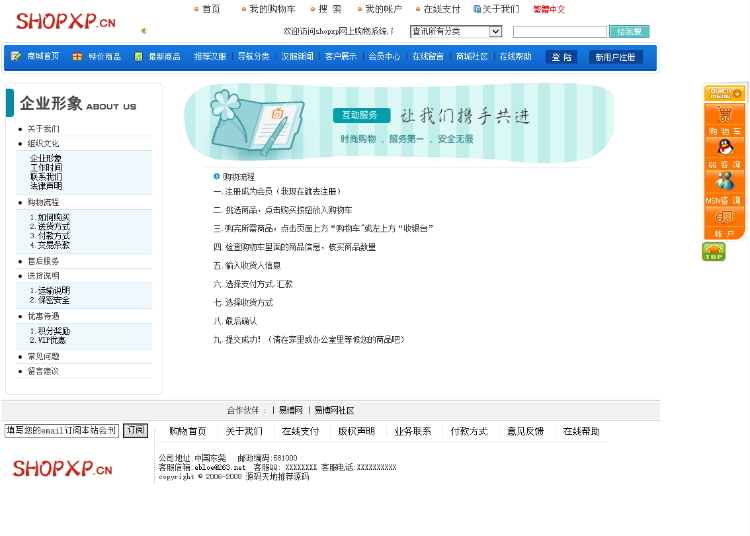
Task: Open 工作时间 sidebar sub-link
Action: pos(46,167)
